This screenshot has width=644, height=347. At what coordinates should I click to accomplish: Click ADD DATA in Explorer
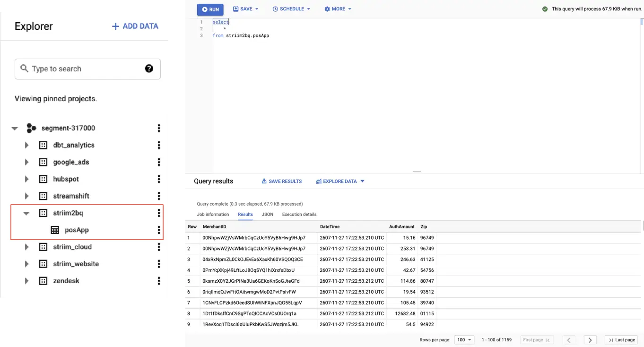(135, 26)
